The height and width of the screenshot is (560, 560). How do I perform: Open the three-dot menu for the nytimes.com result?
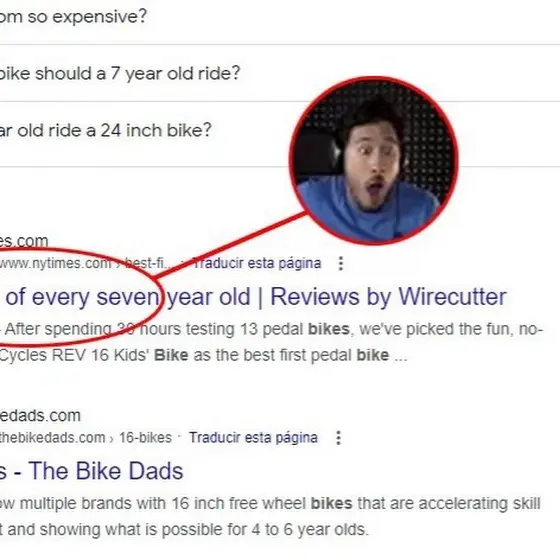341,264
